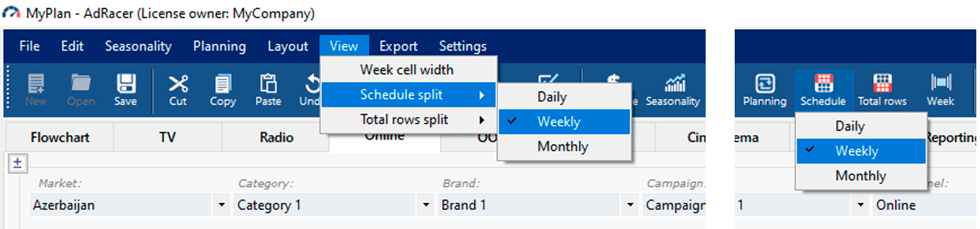Screen dimensions: 980x229
Task: Click the Cut scissors icon
Action: tap(178, 90)
